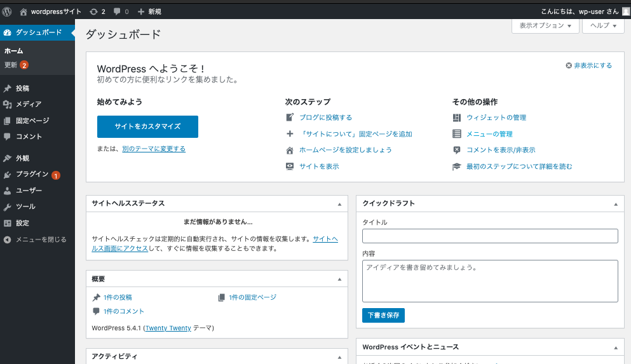
Task: Open the 表示オプション dropdown
Action: [x=545, y=26]
